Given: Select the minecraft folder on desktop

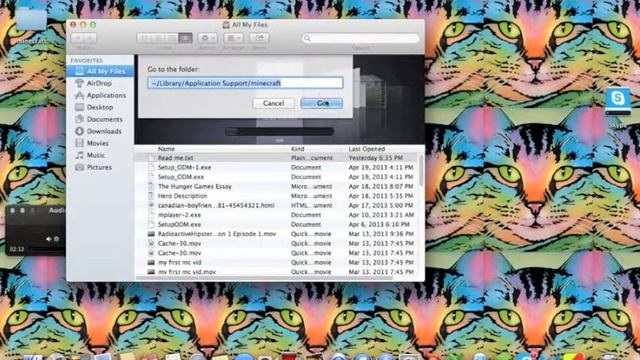Looking at the screenshot, I should (x=32, y=25).
